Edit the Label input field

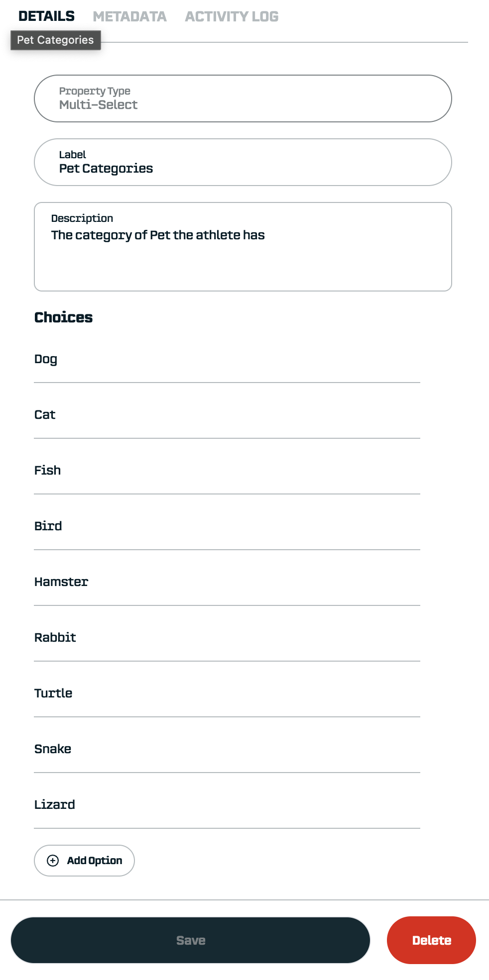click(243, 168)
